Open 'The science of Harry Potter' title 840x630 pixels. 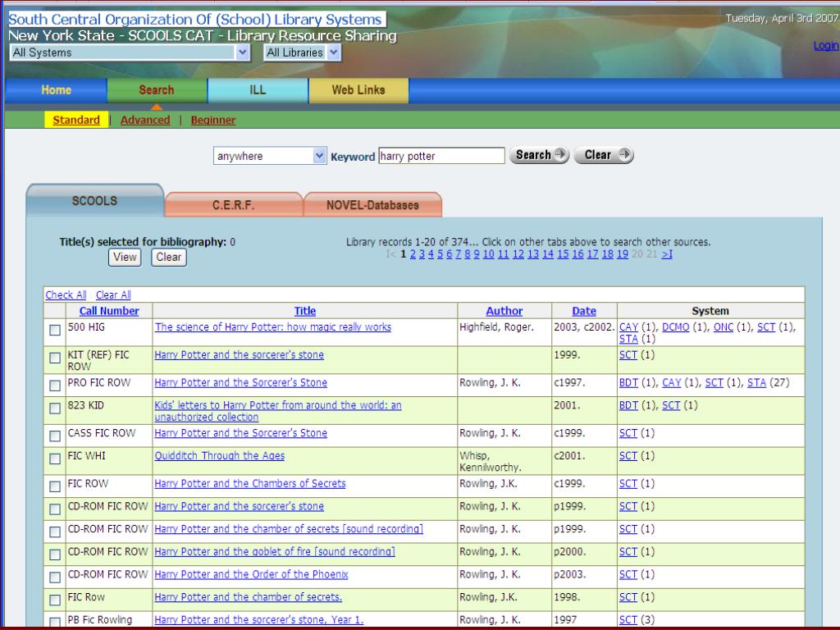tap(273, 326)
